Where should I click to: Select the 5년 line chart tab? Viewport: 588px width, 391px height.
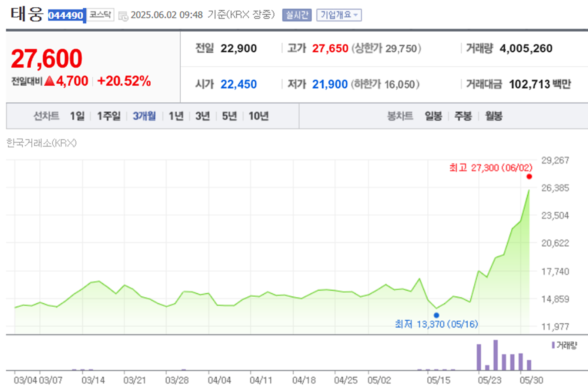point(229,116)
